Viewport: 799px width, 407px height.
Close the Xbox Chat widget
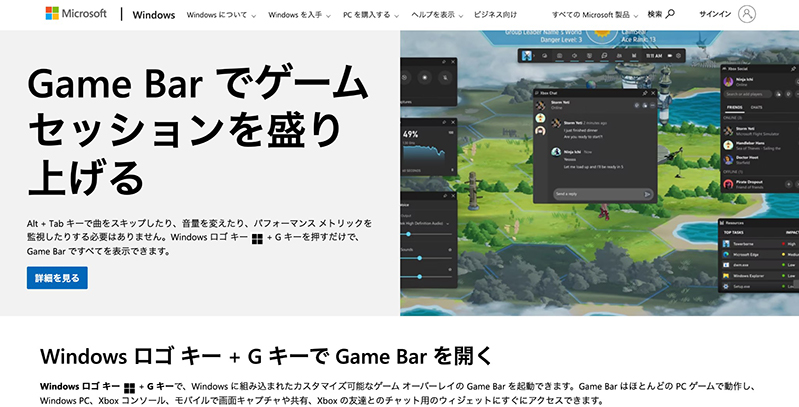coord(653,93)
